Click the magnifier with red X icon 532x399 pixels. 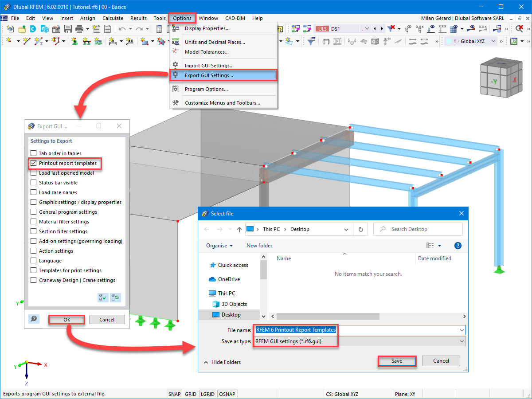point(519,29)
